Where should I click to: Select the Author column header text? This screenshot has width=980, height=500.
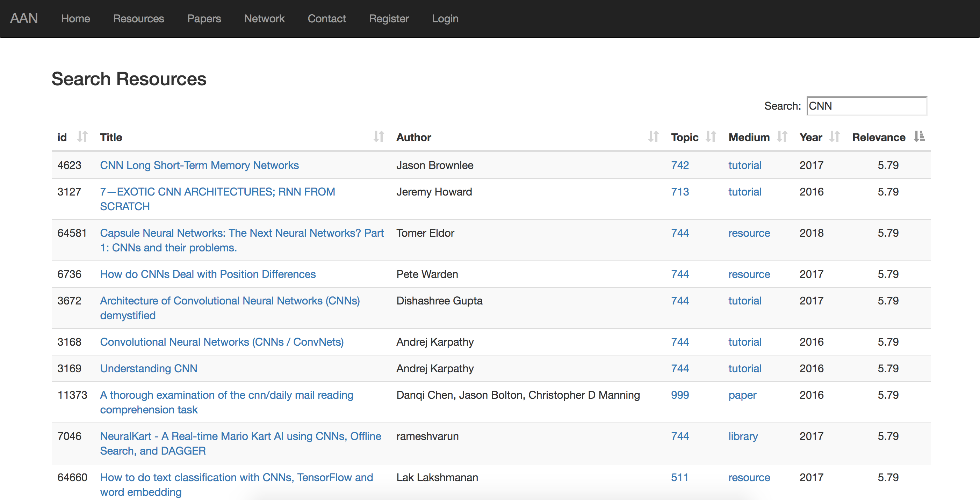tap(413, 137)
